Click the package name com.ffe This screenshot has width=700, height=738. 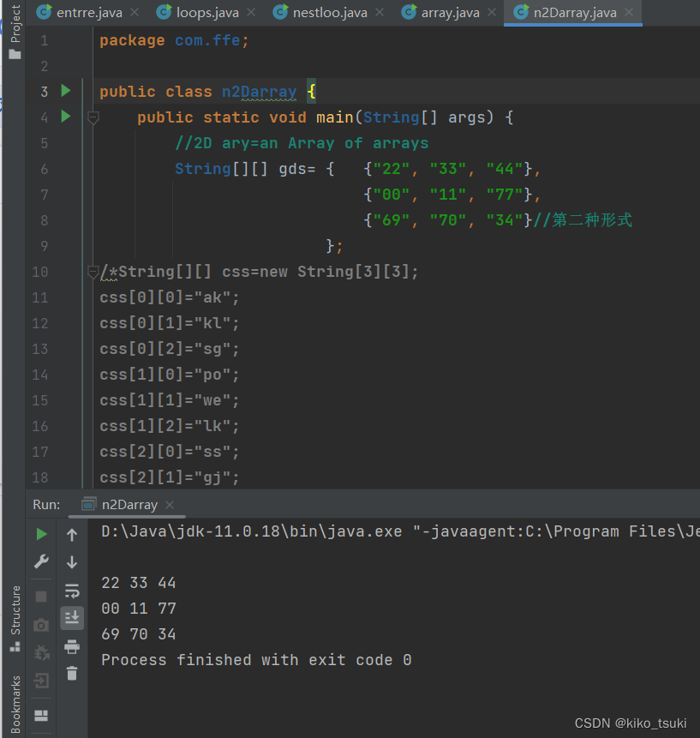point(207,40)
